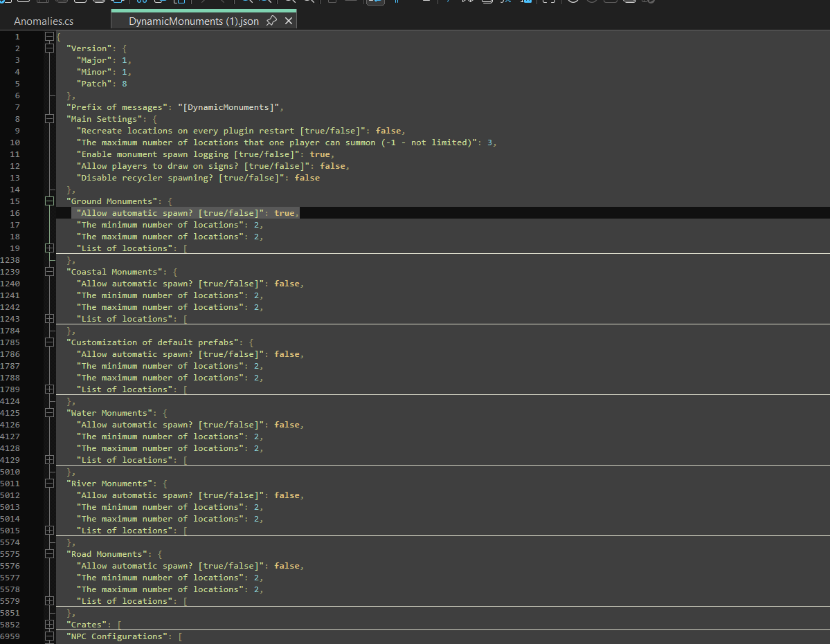
Task: Collapse the "Main Settings" section
Action: pyautogui.click(x=49, y=119)
